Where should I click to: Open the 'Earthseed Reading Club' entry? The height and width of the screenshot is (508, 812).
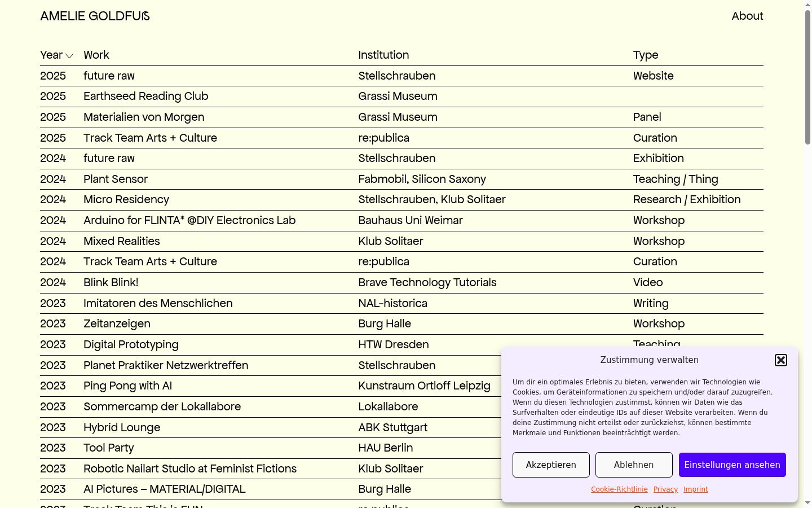(145, 97)
